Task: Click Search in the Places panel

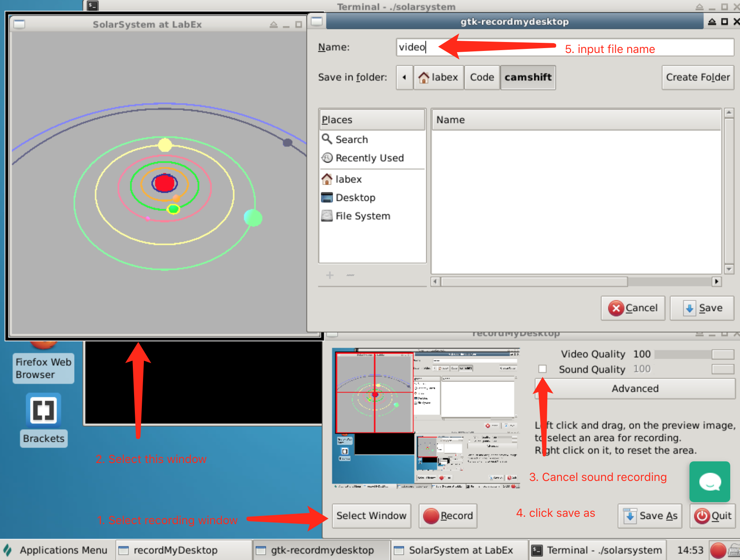Action: click(x=351, y=139)
